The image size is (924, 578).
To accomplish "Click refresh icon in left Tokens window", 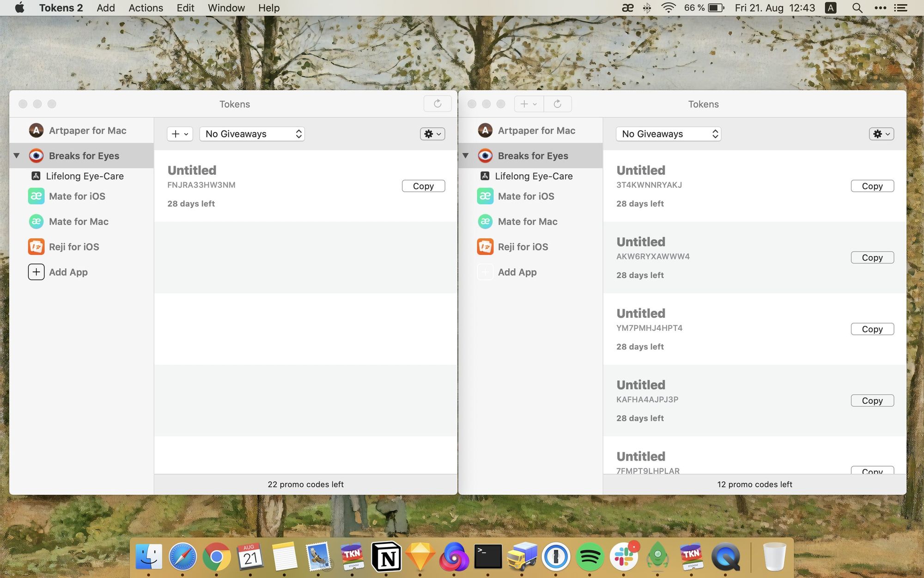I will [x=438, y=104].
